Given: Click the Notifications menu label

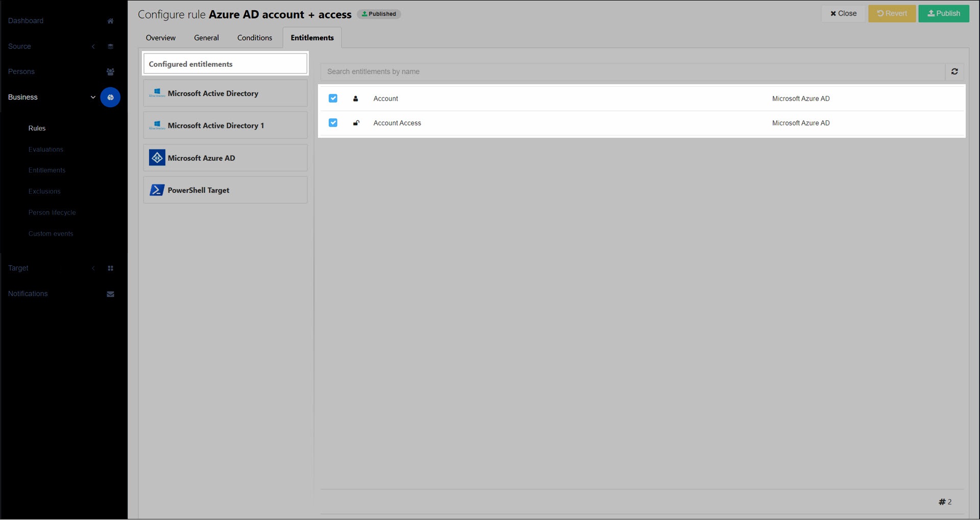Looking at the screenshot, I should point(28,294).
